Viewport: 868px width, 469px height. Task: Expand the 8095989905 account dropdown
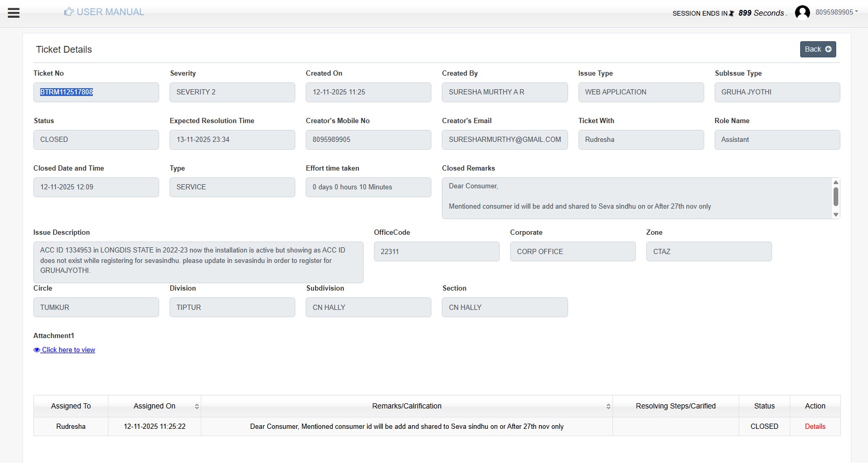pos(836,12)
